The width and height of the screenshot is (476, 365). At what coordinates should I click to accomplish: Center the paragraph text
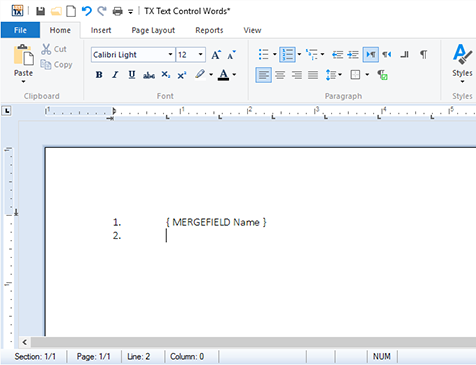tap(280, 75)
